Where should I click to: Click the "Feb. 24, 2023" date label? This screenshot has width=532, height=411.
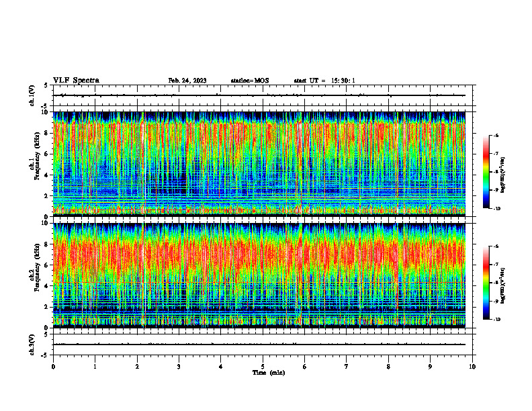pyautogui.click(x=187, y=81)
